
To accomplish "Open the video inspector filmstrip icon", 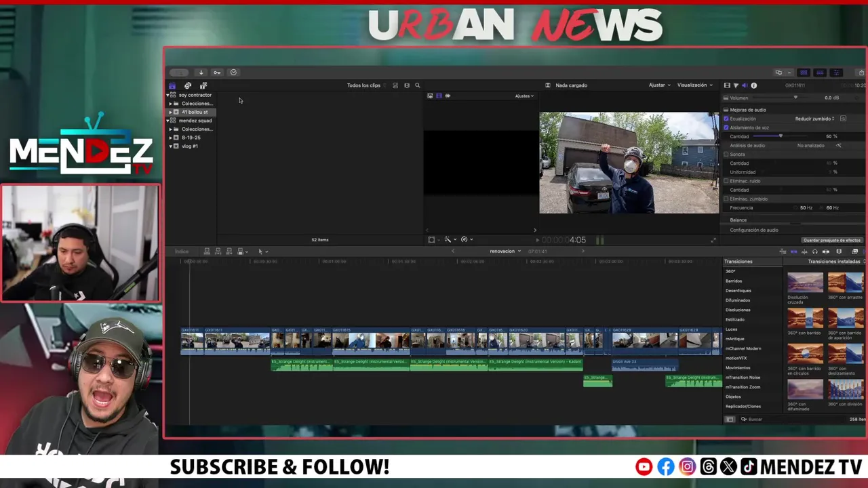I will pyautogui.click(x=727, y=85).
